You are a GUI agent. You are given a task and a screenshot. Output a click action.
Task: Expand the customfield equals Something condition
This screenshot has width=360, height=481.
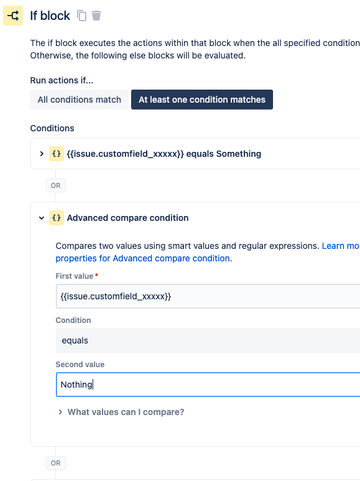click(x=41, y=154)
